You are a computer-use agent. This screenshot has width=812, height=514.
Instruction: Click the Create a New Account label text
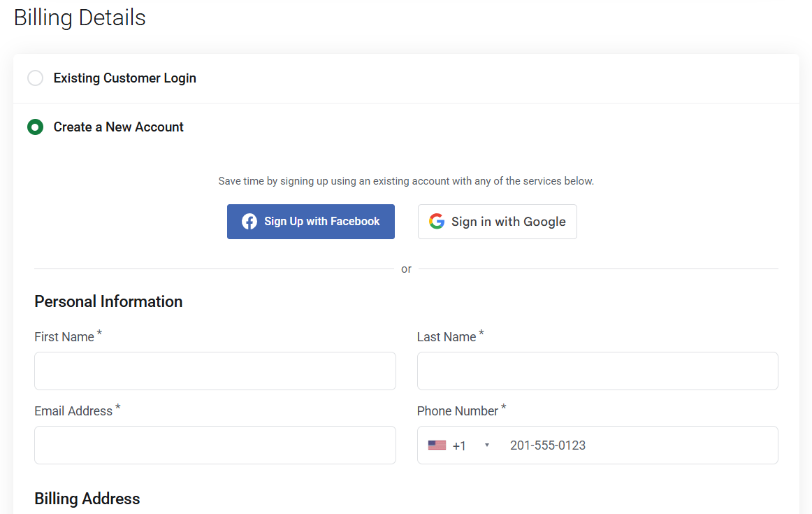click(x=118, y=127)
